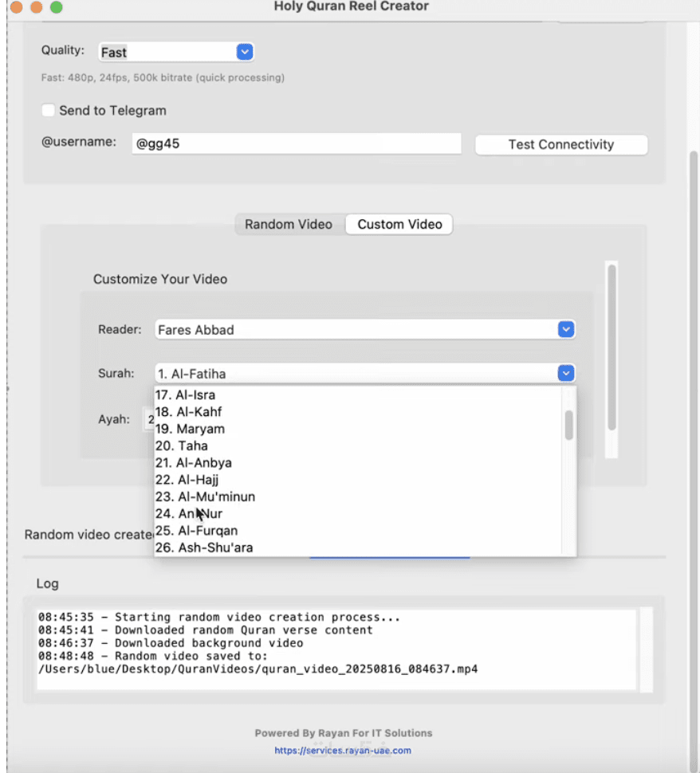Choose 20. Taha surah
Image resolution: width=700 pixels, height=773 pixels.
click(x=358, y=445)
